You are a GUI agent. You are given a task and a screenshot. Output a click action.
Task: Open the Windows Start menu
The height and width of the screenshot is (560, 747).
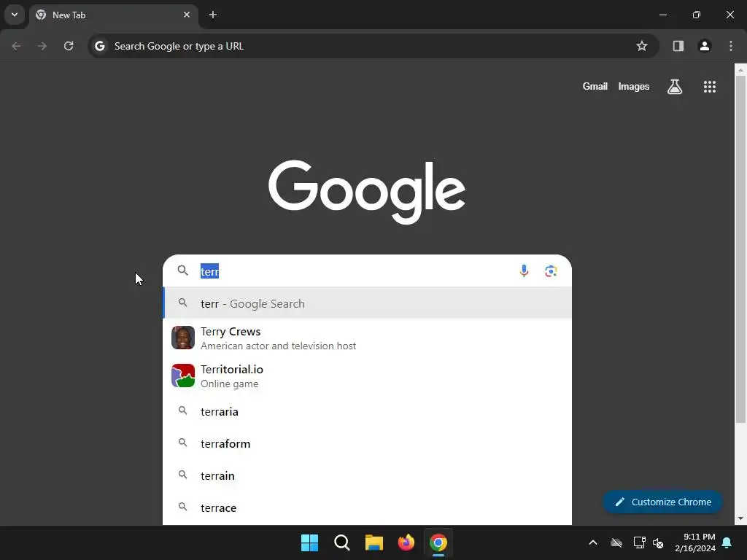[309, 542]
